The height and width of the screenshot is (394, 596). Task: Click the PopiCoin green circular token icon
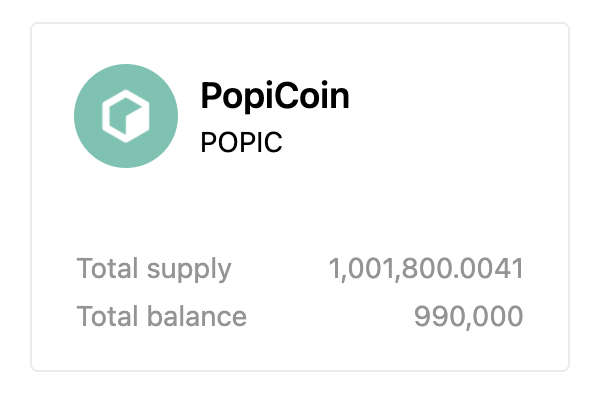(x=126, y=116)
